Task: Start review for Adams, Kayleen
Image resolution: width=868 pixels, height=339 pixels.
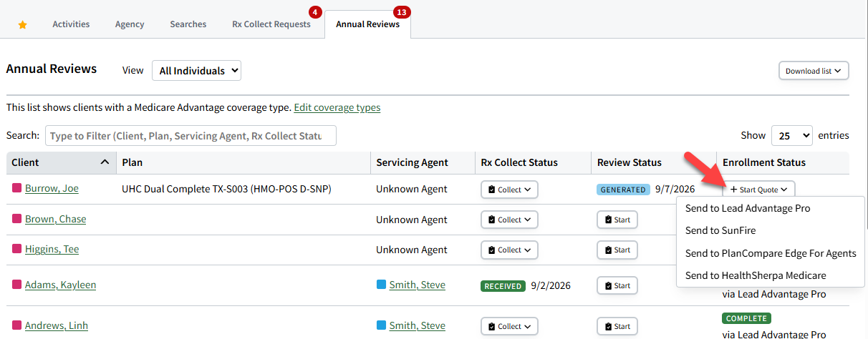Action: 617,285
